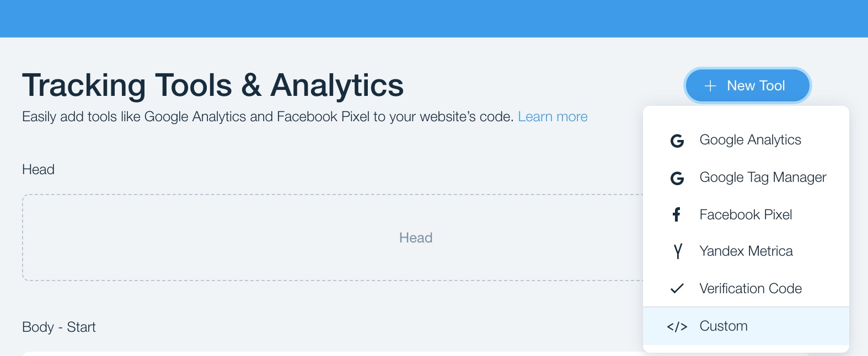The width and height of the screenshot is (868, 356).
Task: Click the Yandex Y logo icon
Action: (x=678, y=251)
